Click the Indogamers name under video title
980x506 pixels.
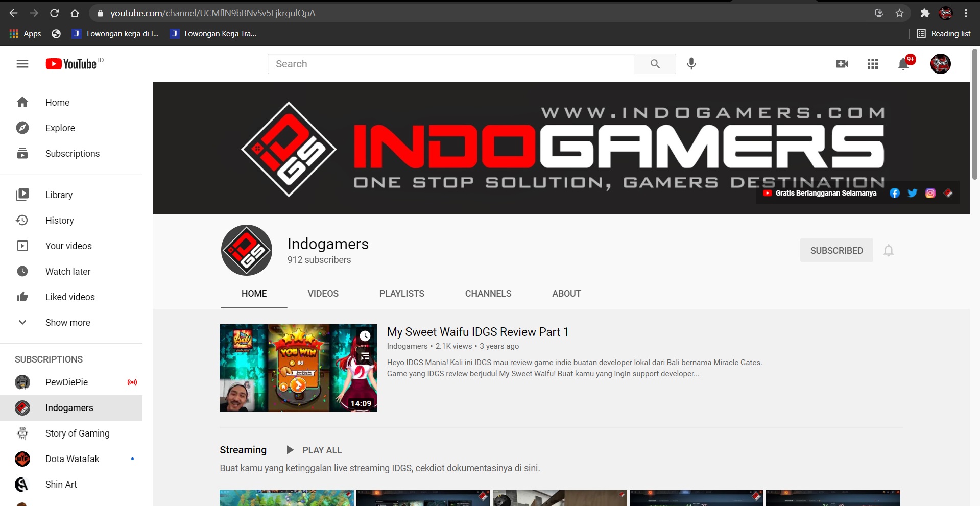coord(408,346)
